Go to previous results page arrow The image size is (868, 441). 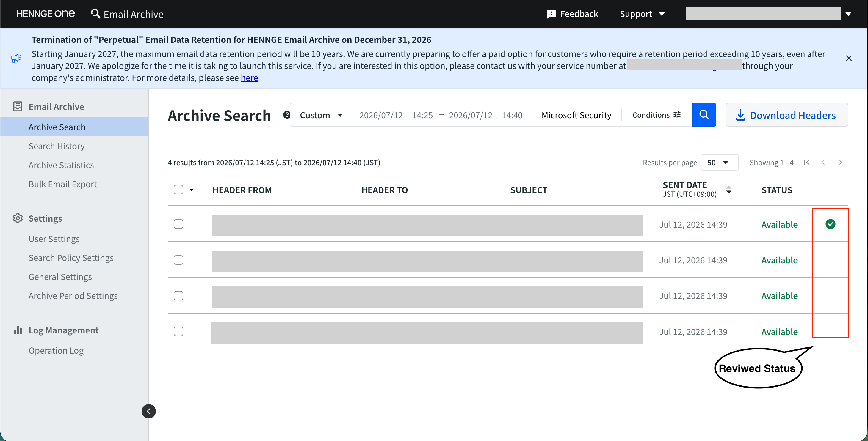tap(823, 163)
